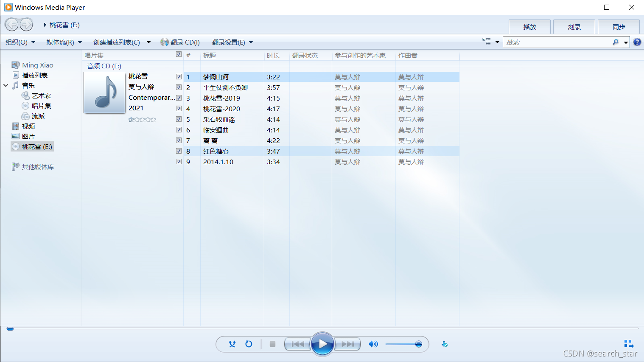Sort by the 标题 column header

click(x=232, y=55)
